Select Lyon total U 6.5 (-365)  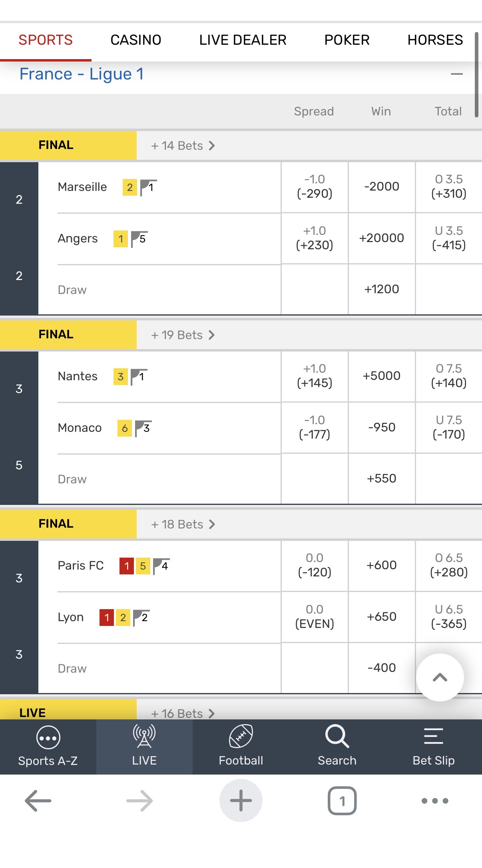click(448, 617)
